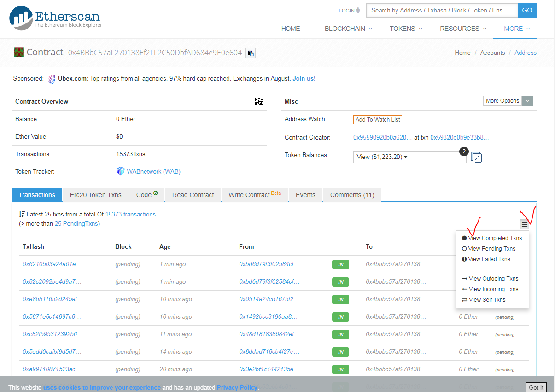Screen dimensions: 555x392
Task: Open the 25 PendingTxns link
Action: coord(76,223)
